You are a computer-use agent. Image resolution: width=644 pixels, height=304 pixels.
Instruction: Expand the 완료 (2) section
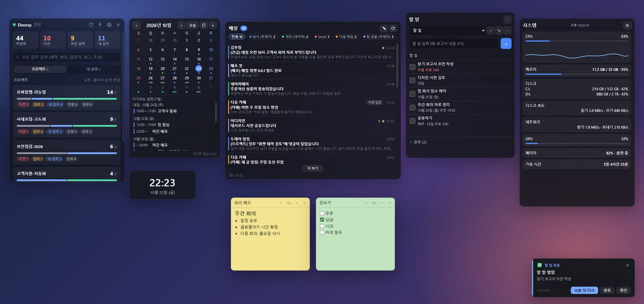pyautogui.click(x=418, y=142)
